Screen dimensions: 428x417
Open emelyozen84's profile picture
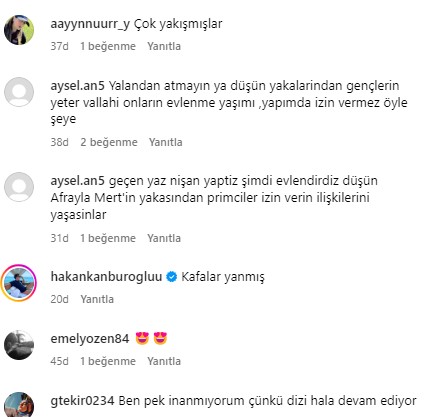[19, 345]
